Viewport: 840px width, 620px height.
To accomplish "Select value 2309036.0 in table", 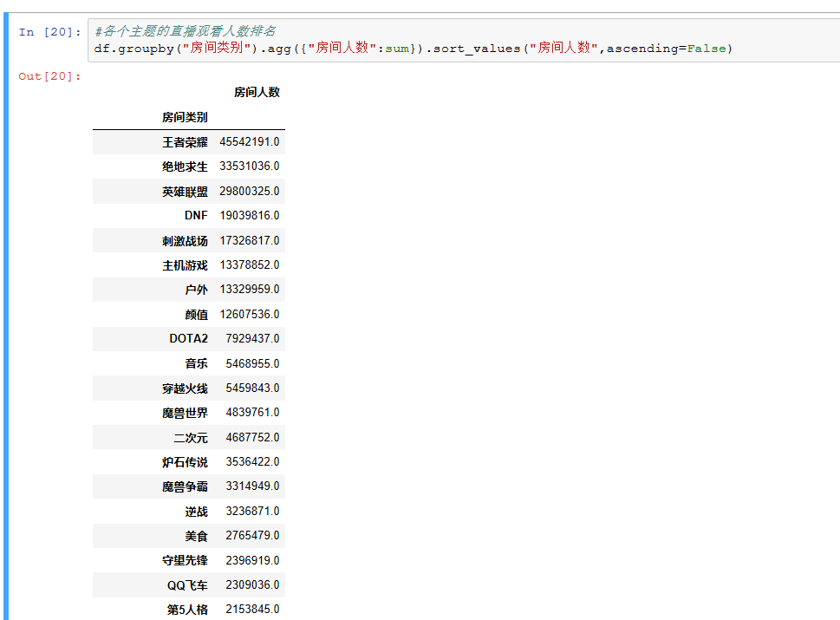I will coord(253,584).
